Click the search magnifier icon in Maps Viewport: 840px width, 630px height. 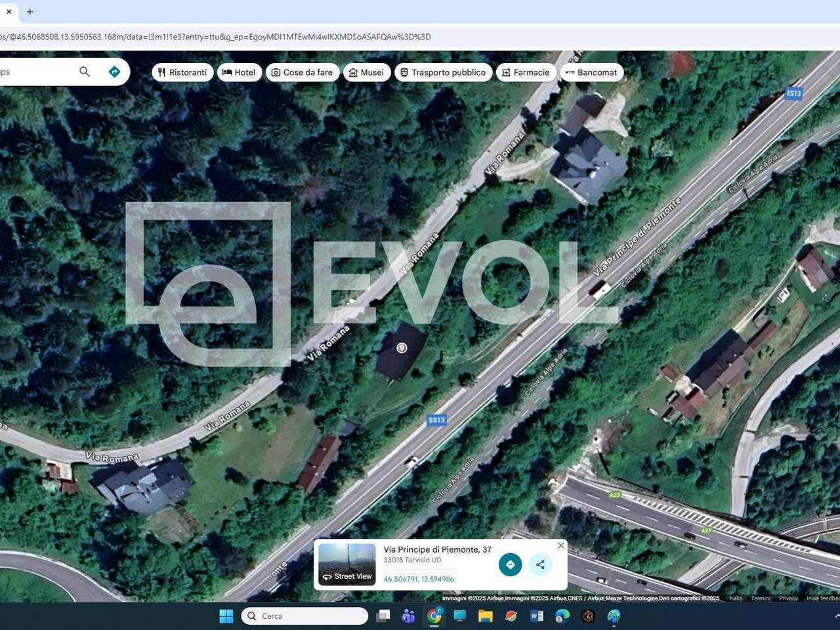85,72
